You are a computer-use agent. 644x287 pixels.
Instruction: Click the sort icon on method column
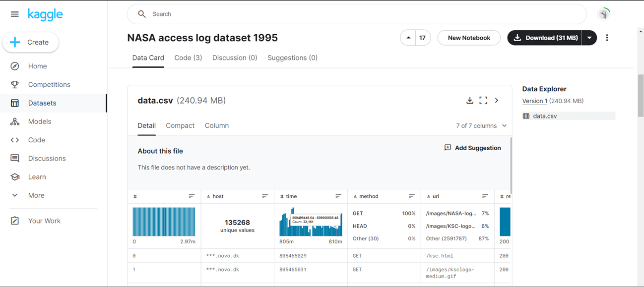412,197
